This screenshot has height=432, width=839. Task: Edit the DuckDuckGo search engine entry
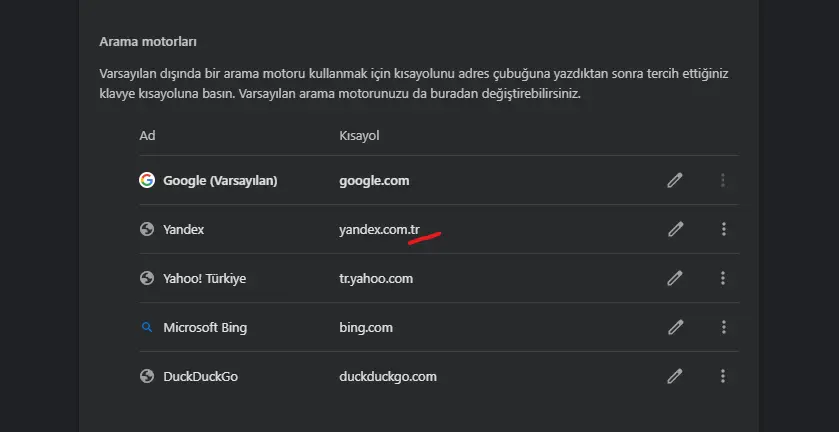675,376
